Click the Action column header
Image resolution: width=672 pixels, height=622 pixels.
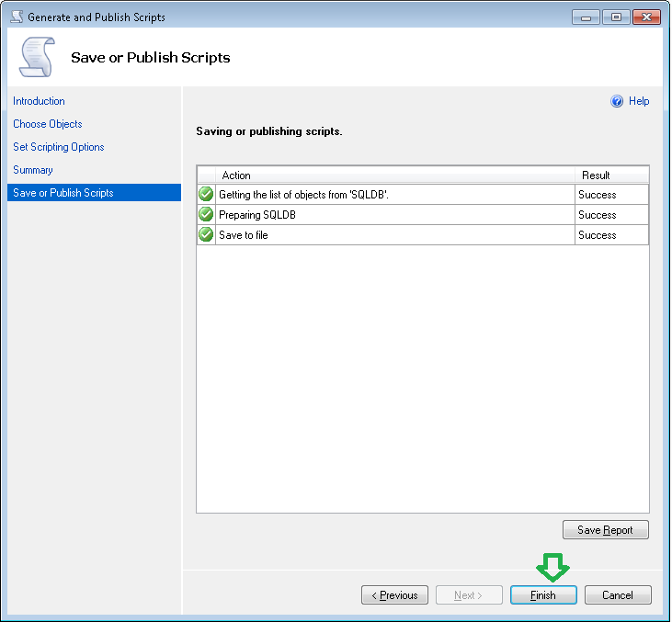pos(395,175)
